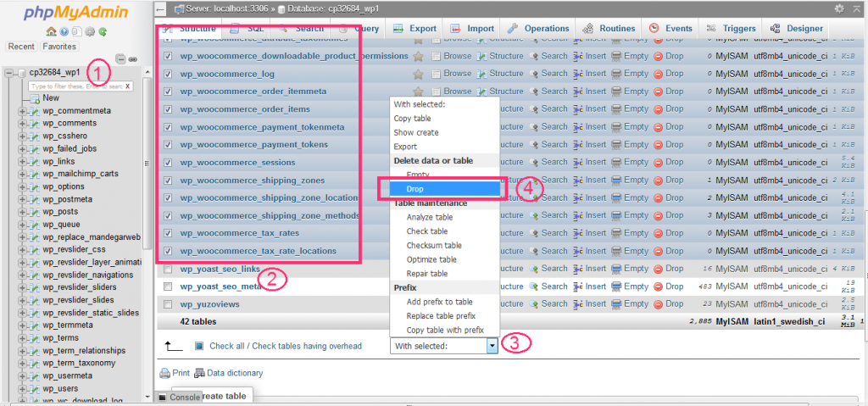The width and height of the screenshot is (868, 406).
Task: Expand wp_comments tree node
Action: click(23, 124)
